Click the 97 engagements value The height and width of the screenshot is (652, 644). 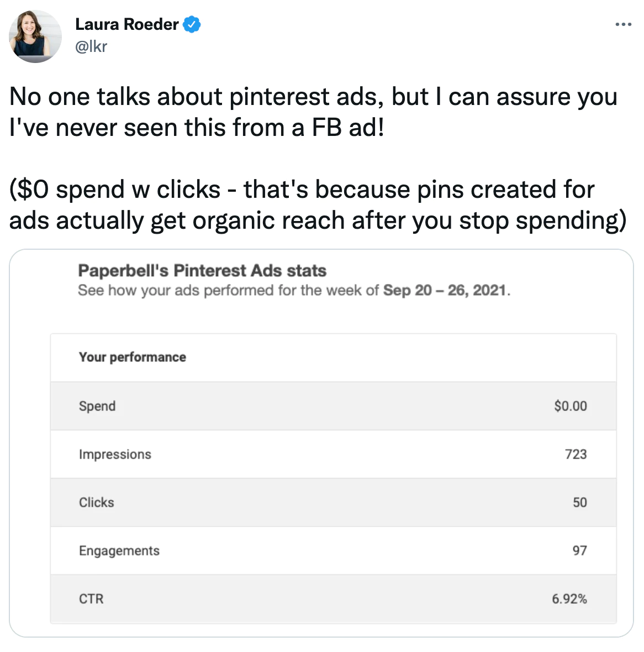tap(579, 551)
